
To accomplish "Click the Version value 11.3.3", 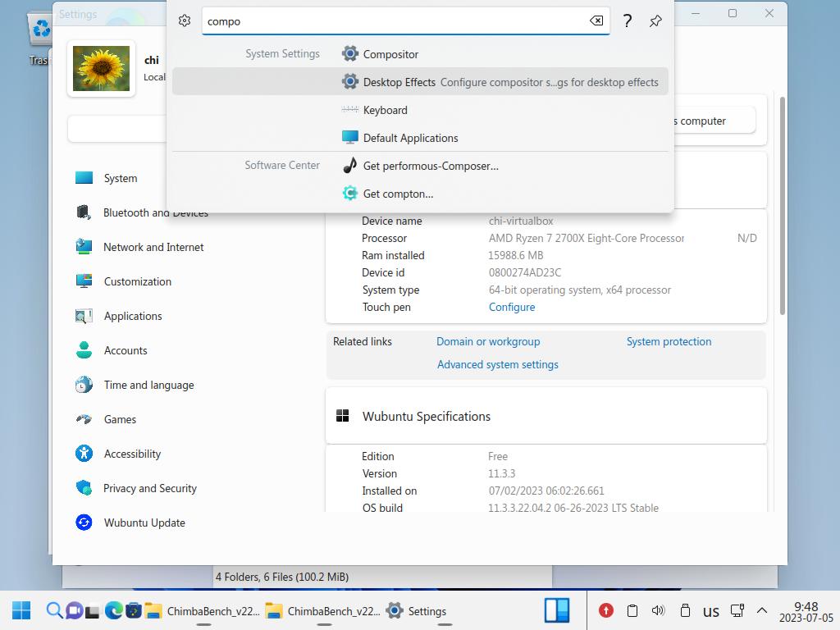I will tap(501, 473).
